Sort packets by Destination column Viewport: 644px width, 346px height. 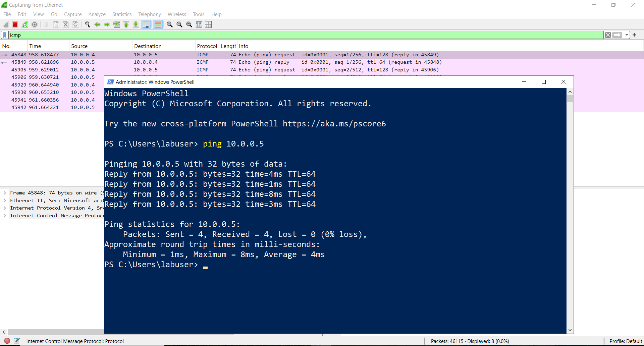pos(164,46)
